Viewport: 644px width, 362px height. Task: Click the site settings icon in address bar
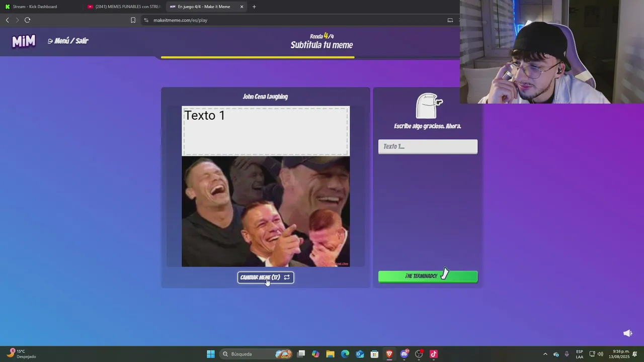[146, 20]
